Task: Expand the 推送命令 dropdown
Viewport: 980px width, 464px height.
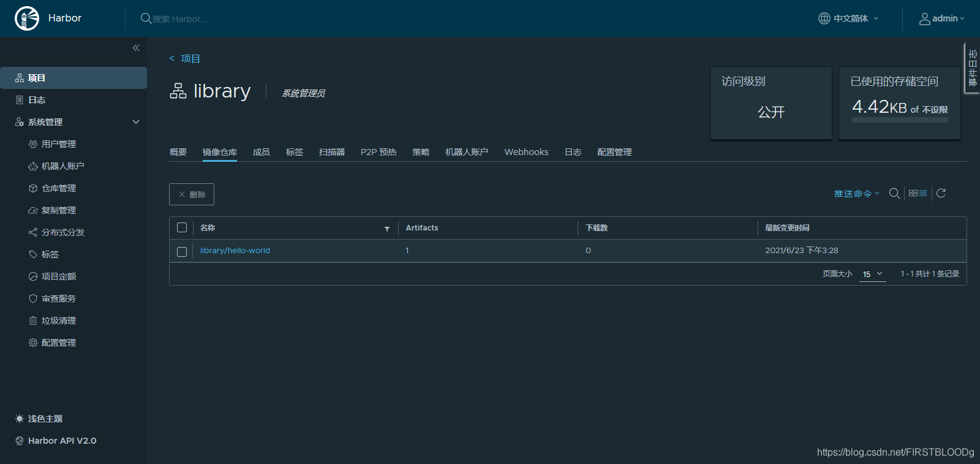Action: pyautogui.click(x=856, y=194)
